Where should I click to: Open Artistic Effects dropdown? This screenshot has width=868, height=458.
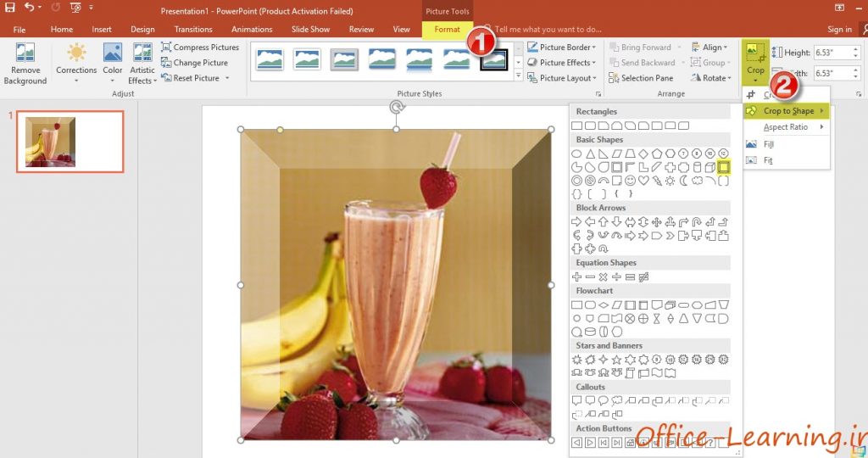(142, 64)
